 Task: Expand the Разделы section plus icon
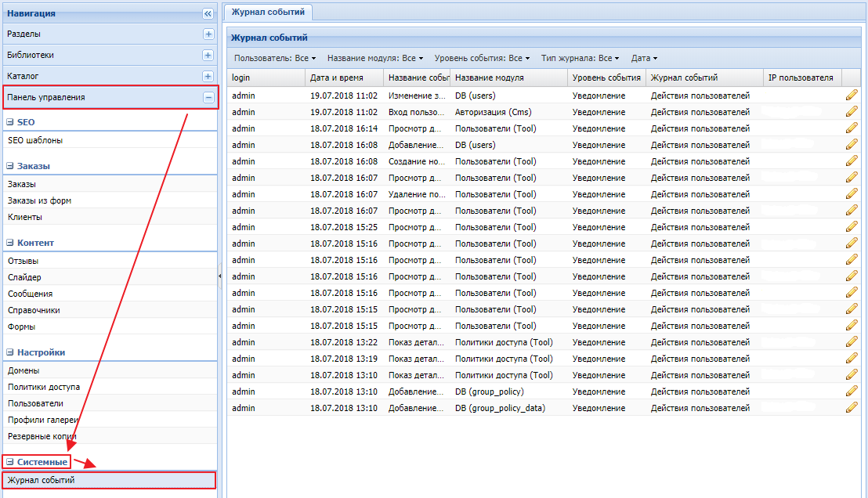tap(208, 34)
